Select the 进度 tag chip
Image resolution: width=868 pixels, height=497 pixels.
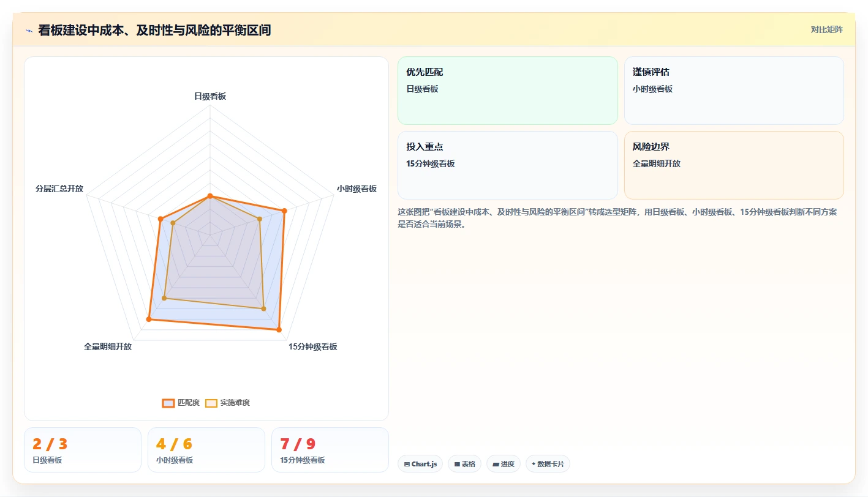tap(504, 464)
